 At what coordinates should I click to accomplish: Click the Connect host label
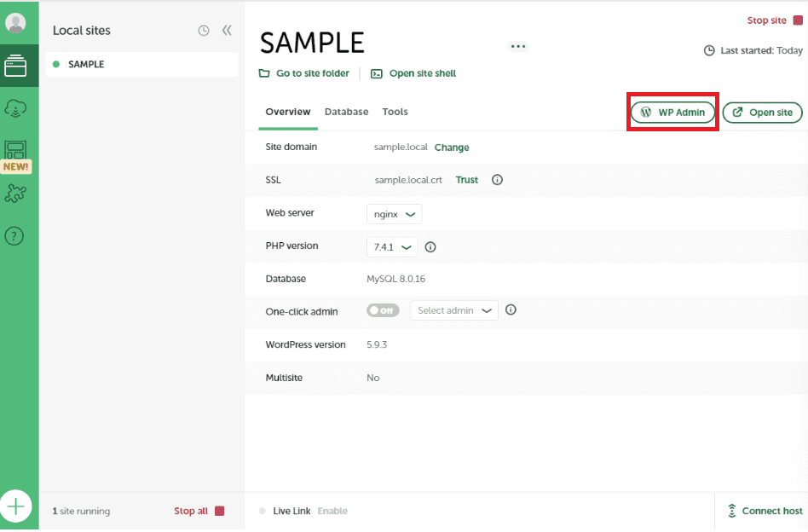[772, 511]
